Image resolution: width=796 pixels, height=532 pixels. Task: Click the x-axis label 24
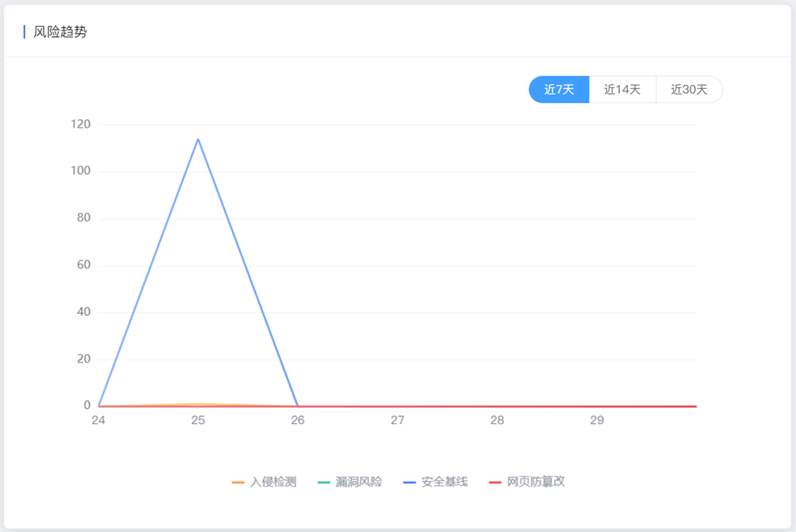coord(99,420)
